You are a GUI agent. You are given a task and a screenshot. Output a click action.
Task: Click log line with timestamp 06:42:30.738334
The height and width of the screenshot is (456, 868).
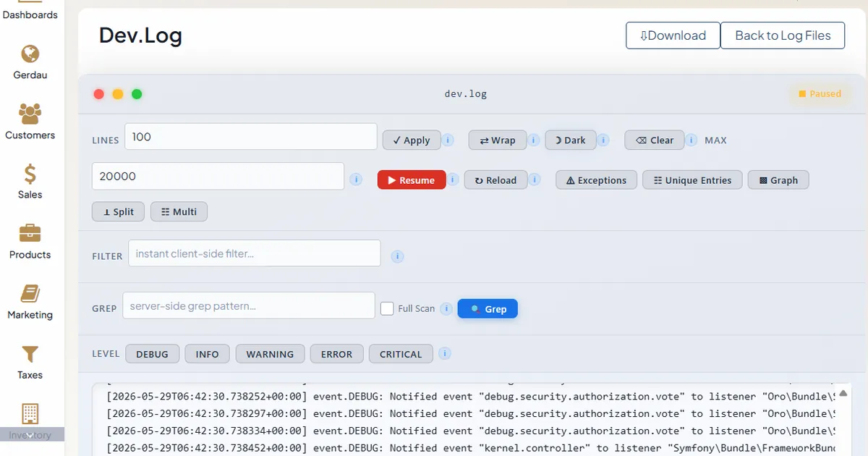pos(470,431)
